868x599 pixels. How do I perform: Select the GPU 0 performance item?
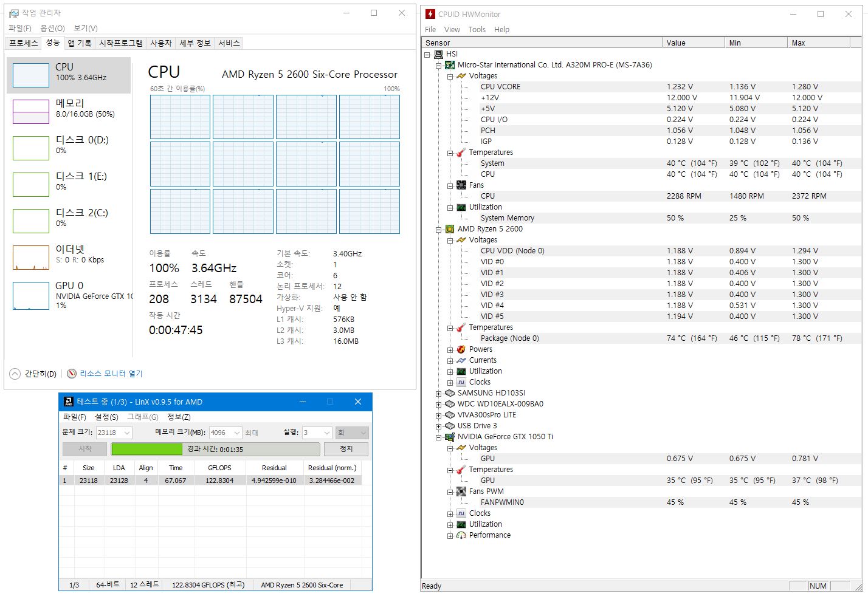click(x=69, y=294)
